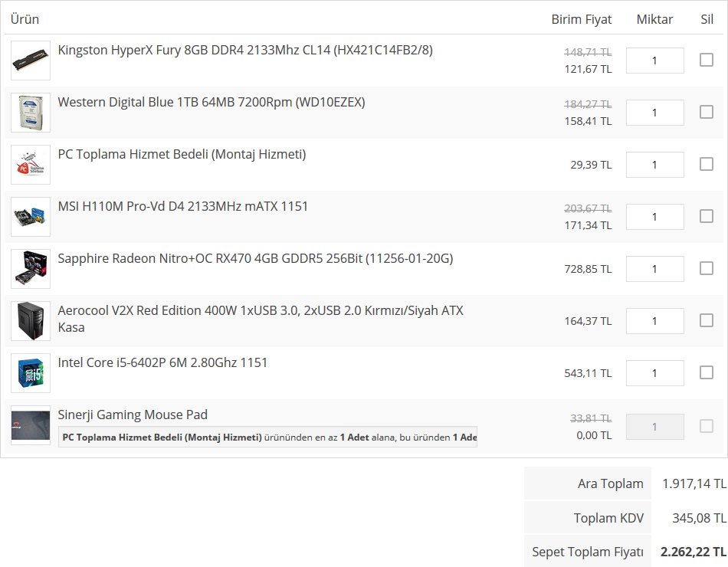Click the Toplam KDV label
Image resolution: width=728 pixels, height=567 pixels.
click(608, 518)
